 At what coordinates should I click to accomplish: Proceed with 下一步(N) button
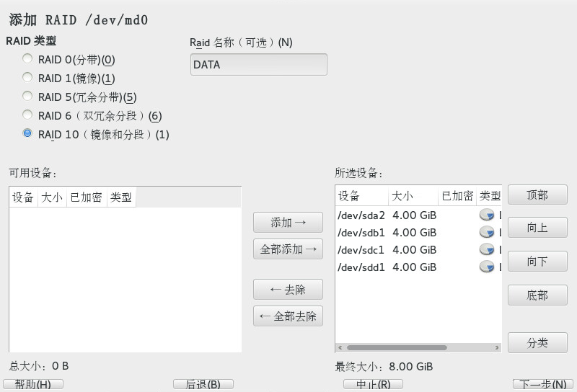[543, 385]
